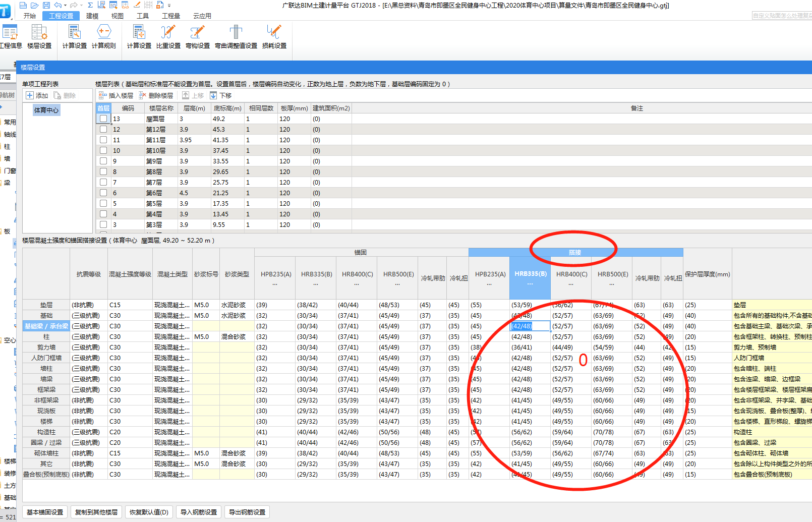The width and height of the screenshot is (812, 522).
Task: Switch to the 工程量 ribbon tab
Action: click(171, 16)
